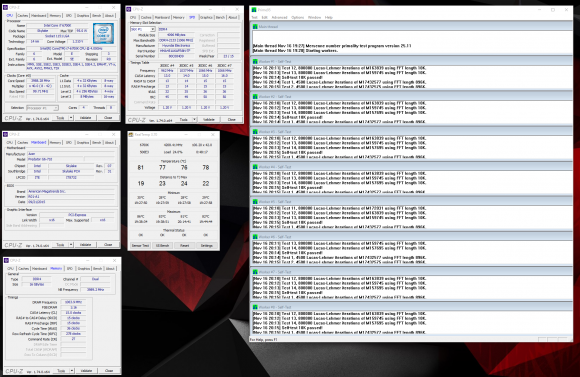Viewport: 580px width, 377px height.
Task: Click the NB Frequency value in Memory window
Action: coord(95,290)
